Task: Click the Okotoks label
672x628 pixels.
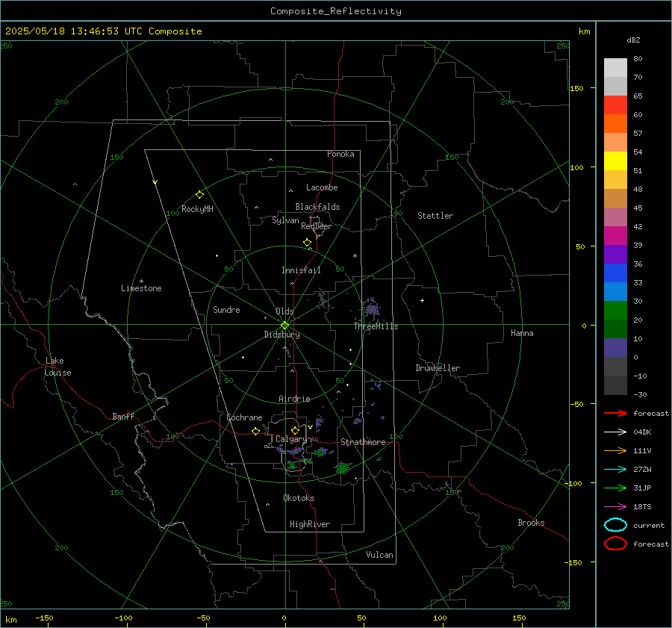Action: pyautogui.click(x=299, y=498)
